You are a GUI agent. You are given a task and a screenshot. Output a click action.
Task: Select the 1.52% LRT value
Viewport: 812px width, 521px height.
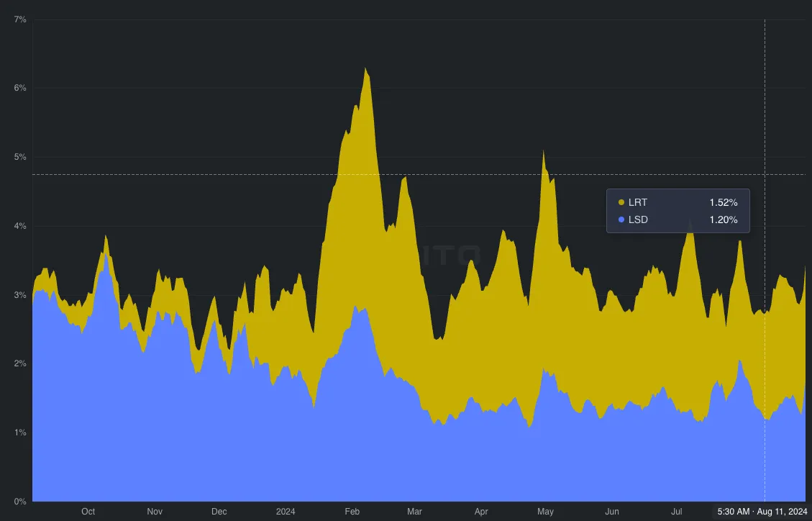pos(724,203)
